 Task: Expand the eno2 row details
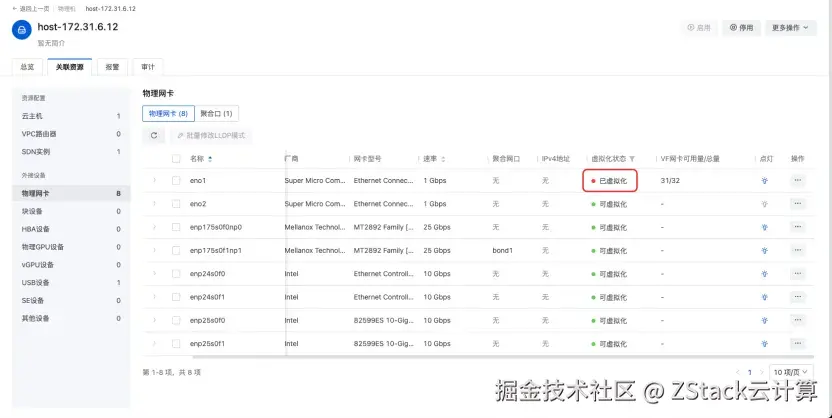154,204
